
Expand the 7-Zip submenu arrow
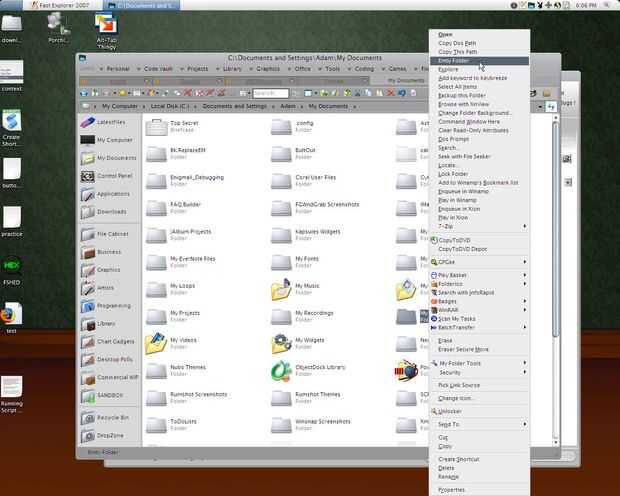[x=525, y=226]
